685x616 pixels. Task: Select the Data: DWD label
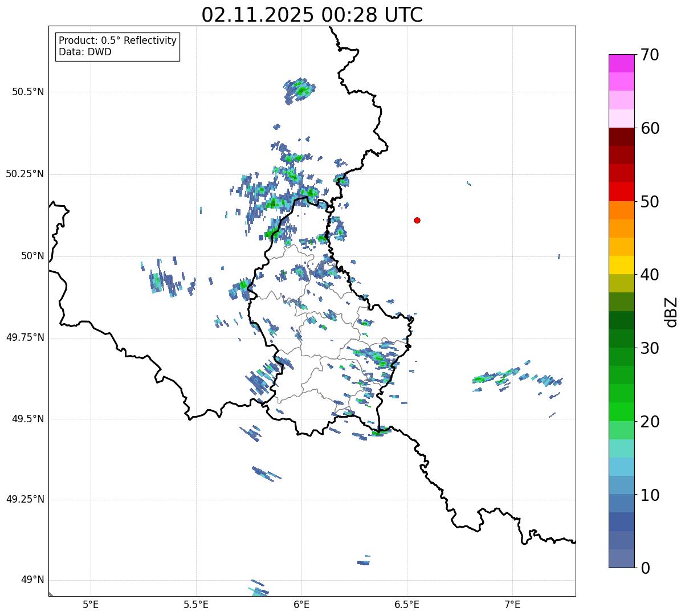click(x=85, y=52)
